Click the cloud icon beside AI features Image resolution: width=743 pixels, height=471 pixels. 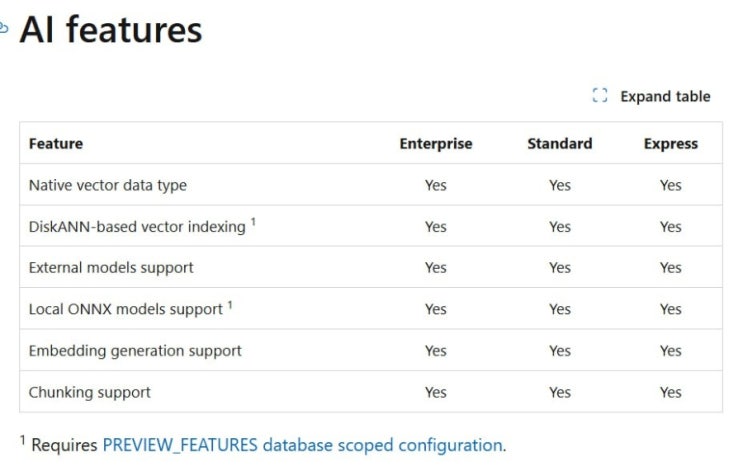[x=3, y=28]
